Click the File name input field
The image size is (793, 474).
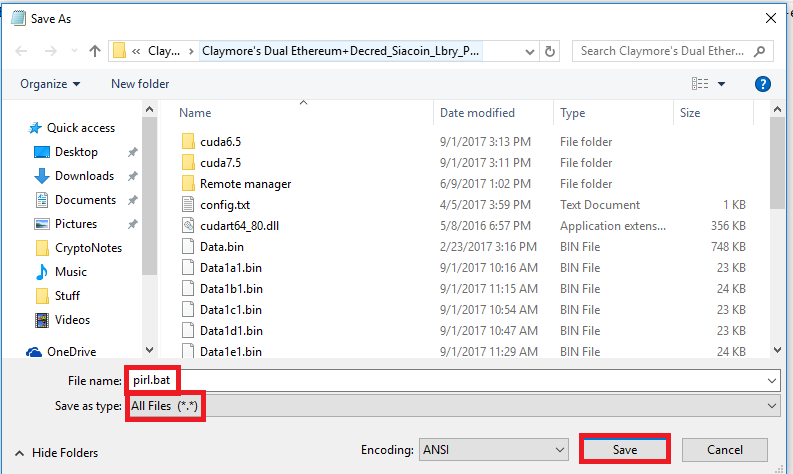[453, 380]
